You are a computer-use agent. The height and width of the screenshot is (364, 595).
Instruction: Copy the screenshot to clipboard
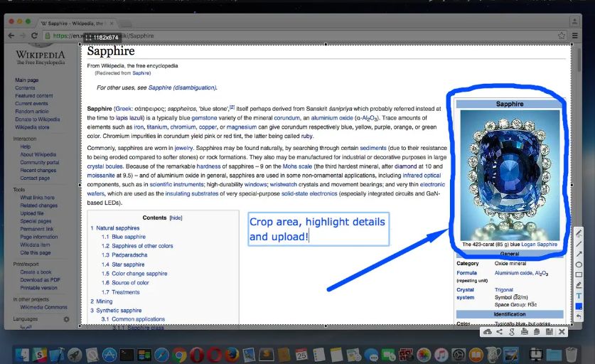[x=537, y=332]
